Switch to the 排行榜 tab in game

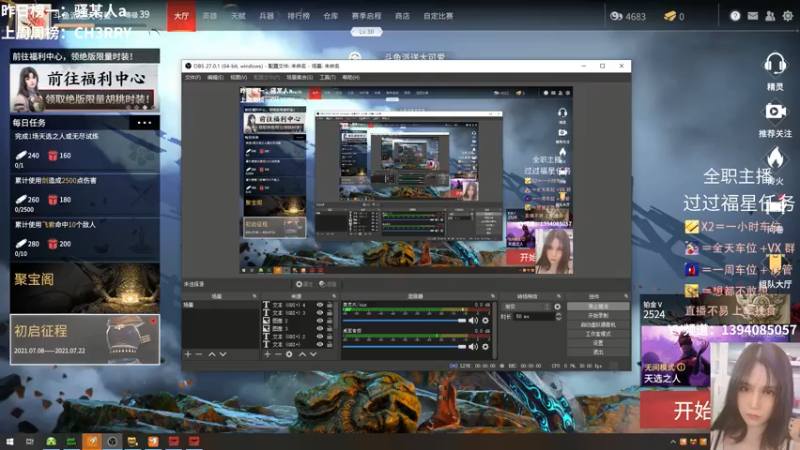click(x=298, y=16)
